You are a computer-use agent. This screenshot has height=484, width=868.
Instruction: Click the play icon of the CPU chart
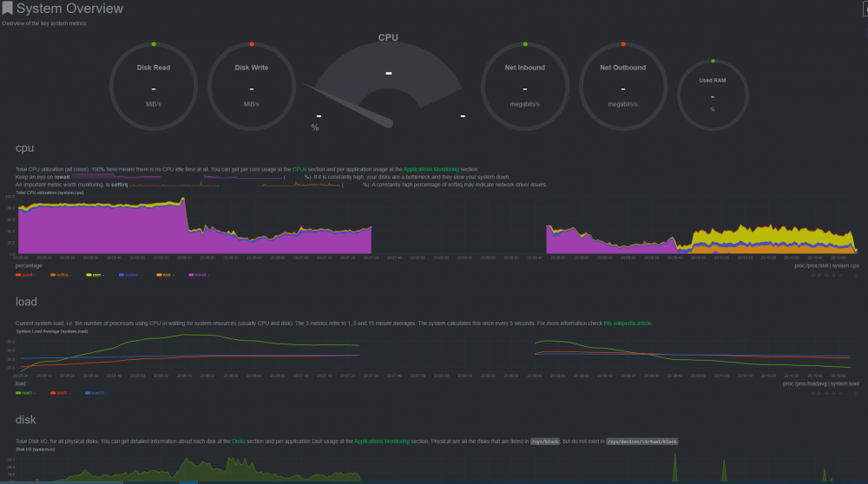click(820, 276)
